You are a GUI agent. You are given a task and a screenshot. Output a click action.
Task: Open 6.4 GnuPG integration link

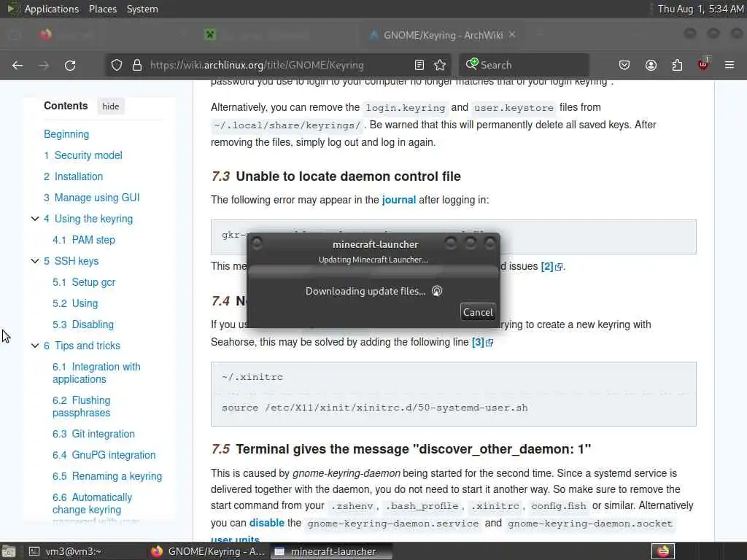104,455
